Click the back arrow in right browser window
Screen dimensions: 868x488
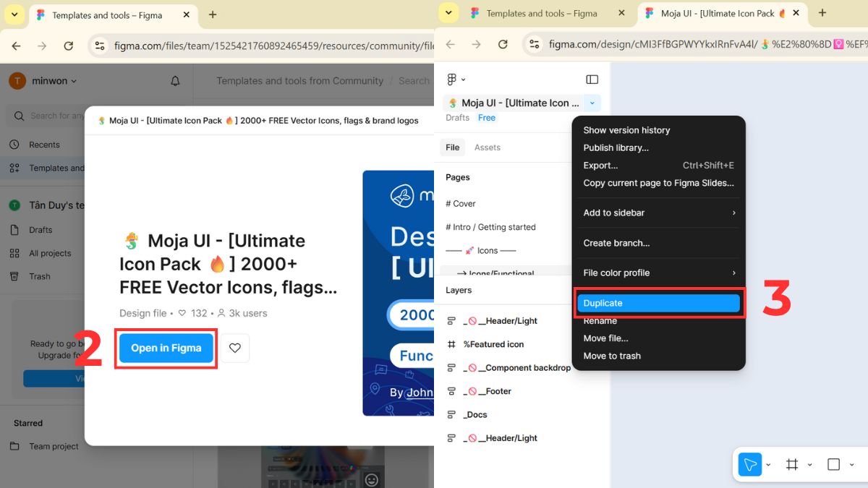click(451, 44)
